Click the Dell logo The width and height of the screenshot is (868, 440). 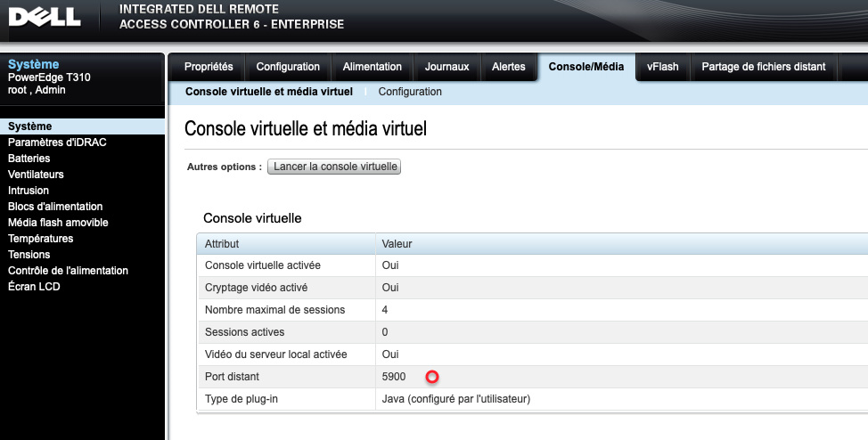coord(45,17)
